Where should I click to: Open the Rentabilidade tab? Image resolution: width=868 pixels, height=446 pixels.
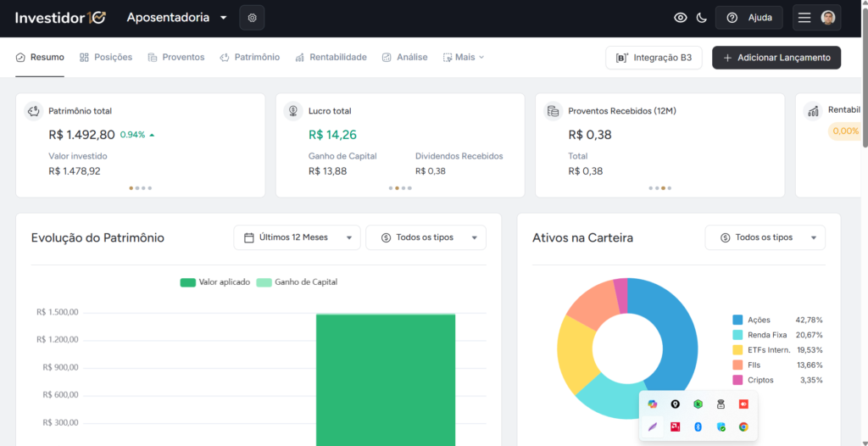(331, 57)
